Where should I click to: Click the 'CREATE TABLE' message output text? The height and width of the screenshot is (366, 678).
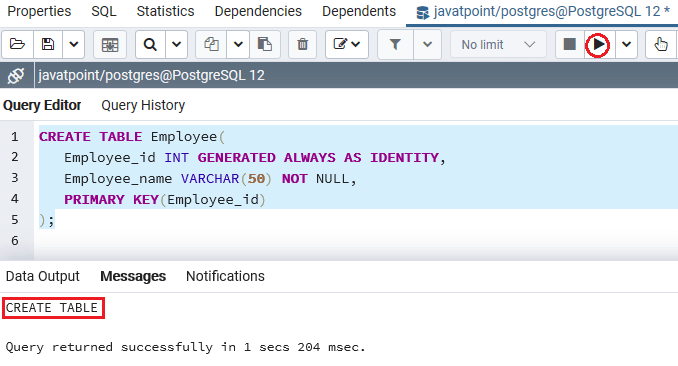(x=52, y=308)
